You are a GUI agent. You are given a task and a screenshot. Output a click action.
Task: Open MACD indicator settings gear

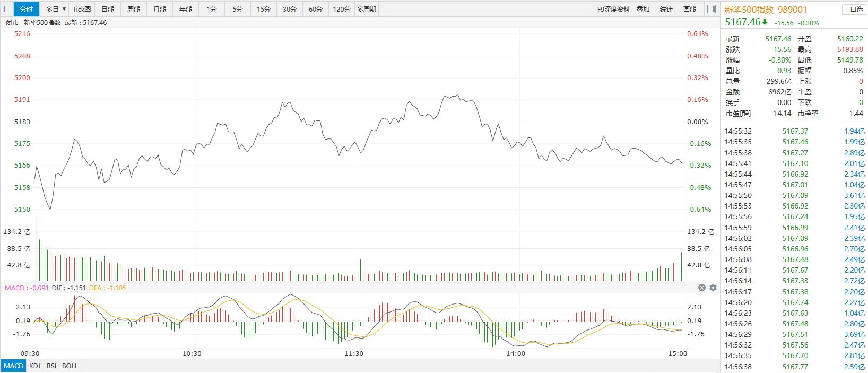(x=713, y=288)
